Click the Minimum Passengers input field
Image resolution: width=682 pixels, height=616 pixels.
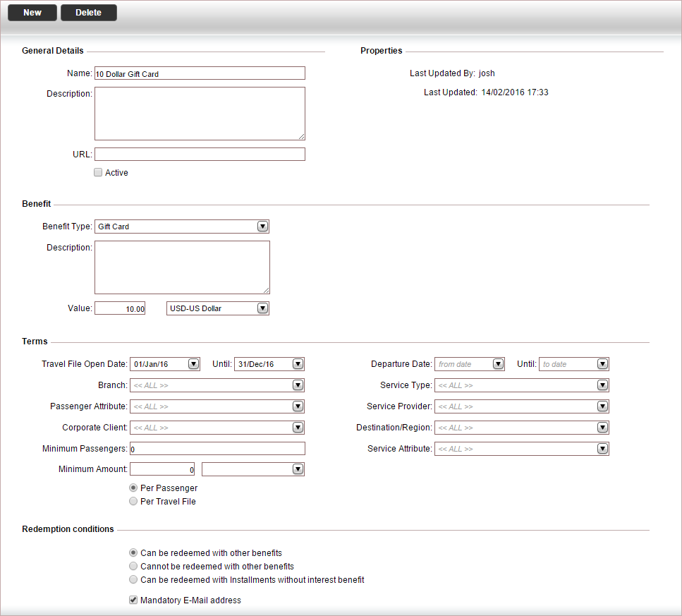217,449
